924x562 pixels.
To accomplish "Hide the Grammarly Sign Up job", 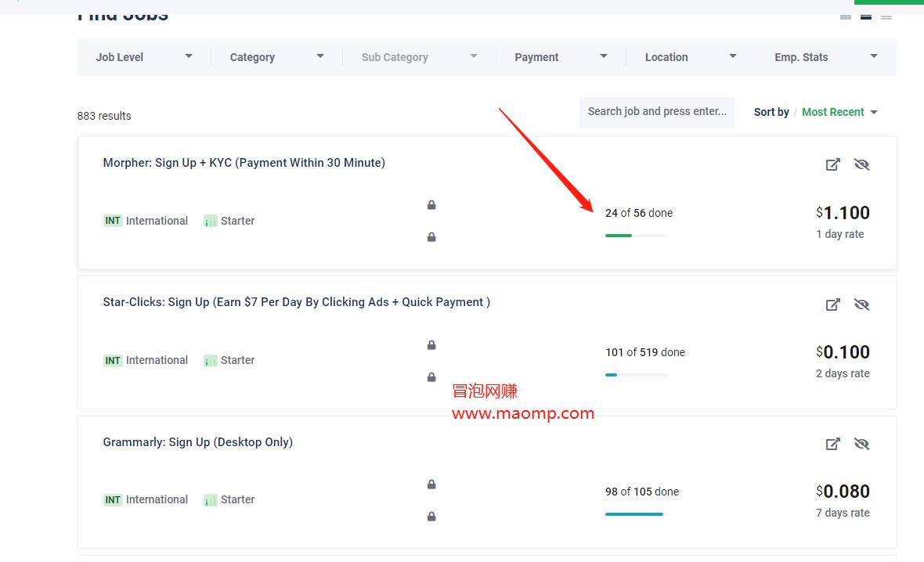I will coord(861,444).
